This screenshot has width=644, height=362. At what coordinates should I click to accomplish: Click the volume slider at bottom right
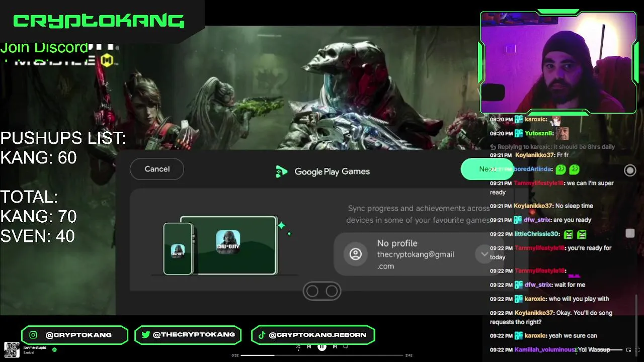click(x=610, y=349)
